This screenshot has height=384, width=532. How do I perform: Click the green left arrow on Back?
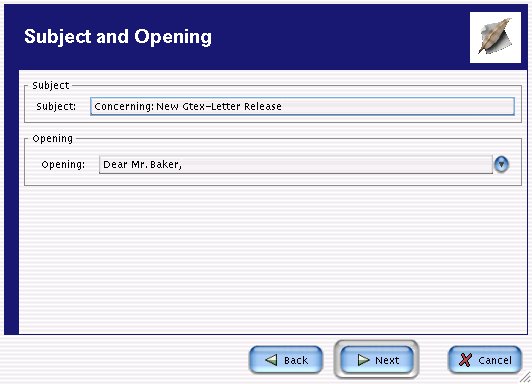pyautogui.click(x=271, y=360)
